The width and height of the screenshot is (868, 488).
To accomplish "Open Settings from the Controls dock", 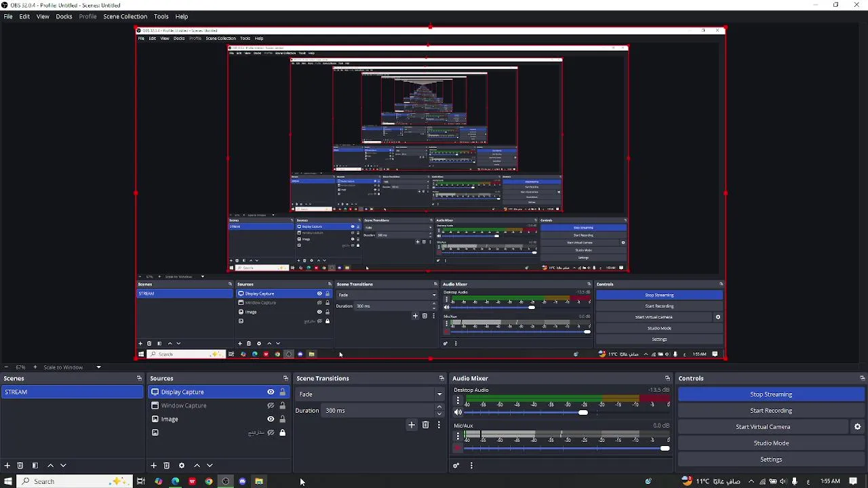I will tap(771, 460).
